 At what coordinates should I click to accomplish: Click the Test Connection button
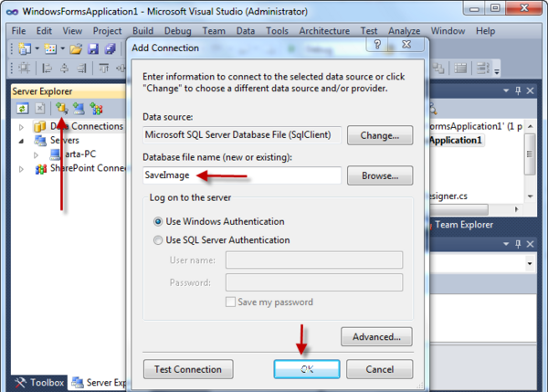coord(188,369)
